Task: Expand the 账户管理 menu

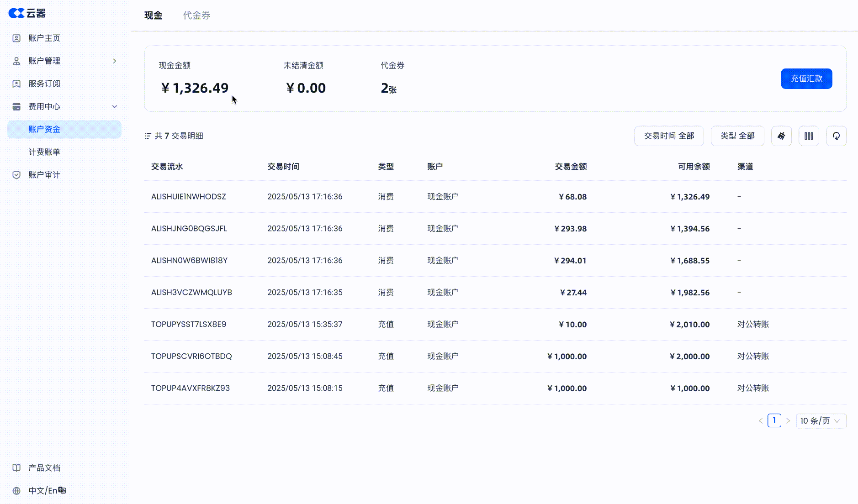Action: click(x=64, y=61)
